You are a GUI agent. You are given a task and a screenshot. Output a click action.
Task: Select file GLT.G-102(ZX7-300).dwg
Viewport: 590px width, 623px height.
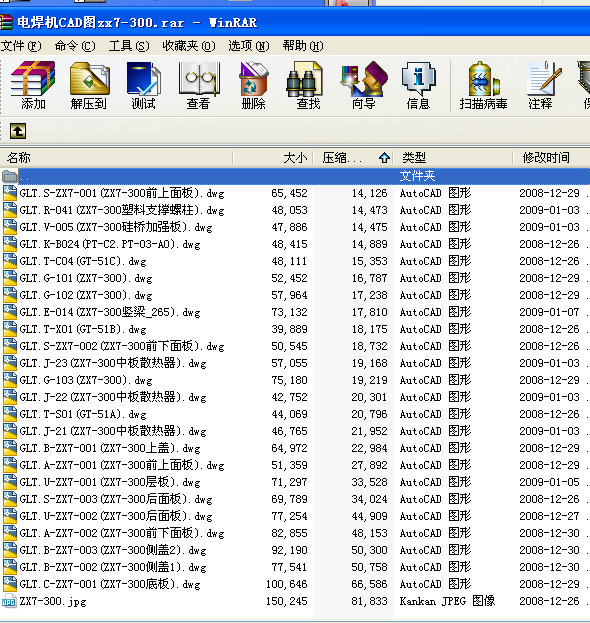pyautogui.click(x=86, y=295)
